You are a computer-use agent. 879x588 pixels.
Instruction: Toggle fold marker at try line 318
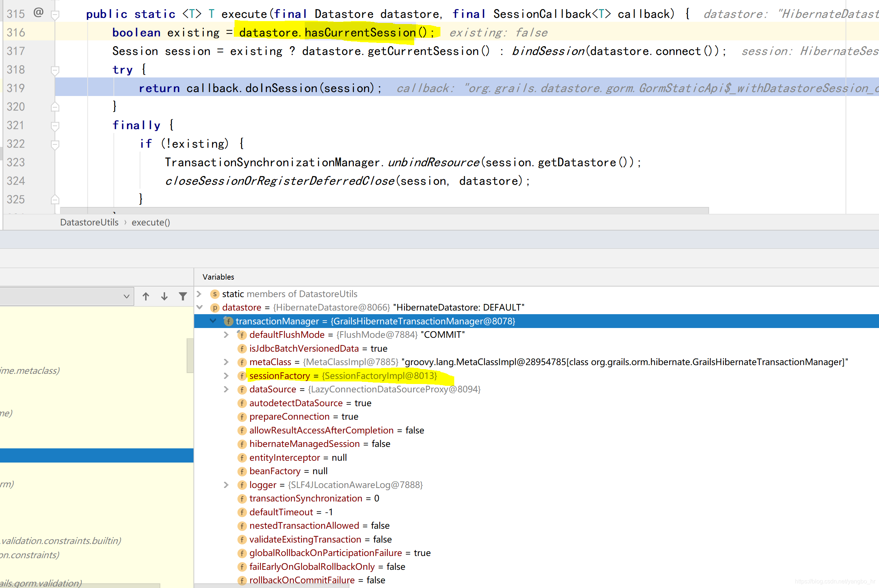[x=55, y=70]
